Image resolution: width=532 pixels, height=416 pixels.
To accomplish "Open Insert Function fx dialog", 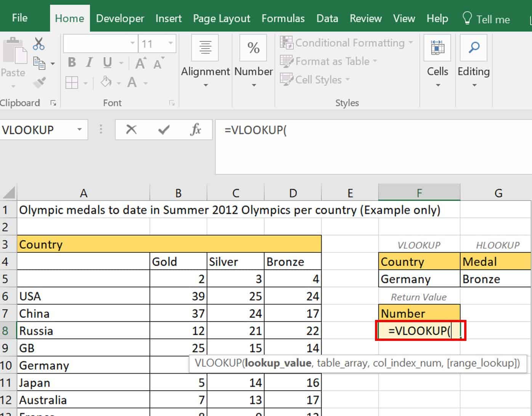I will [x=195, y=130].
